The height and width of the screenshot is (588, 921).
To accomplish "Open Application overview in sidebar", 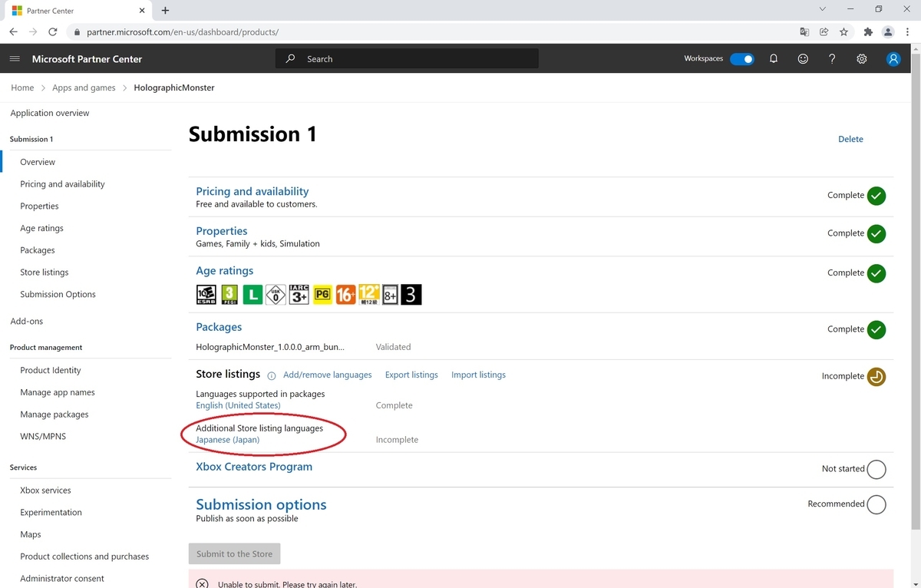I will click(x=50, y=113).
